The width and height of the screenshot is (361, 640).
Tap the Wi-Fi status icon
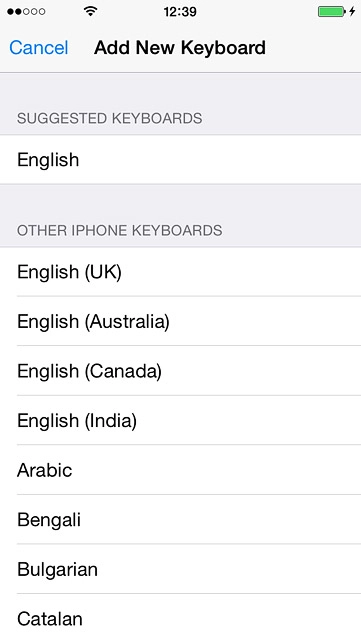coord(90,11)
